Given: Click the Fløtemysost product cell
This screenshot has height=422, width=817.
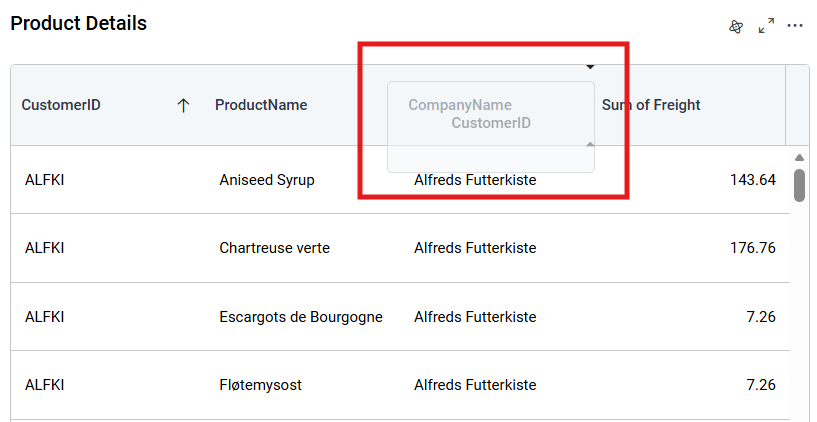Looking at the screenshot, I should click(260, 385).
